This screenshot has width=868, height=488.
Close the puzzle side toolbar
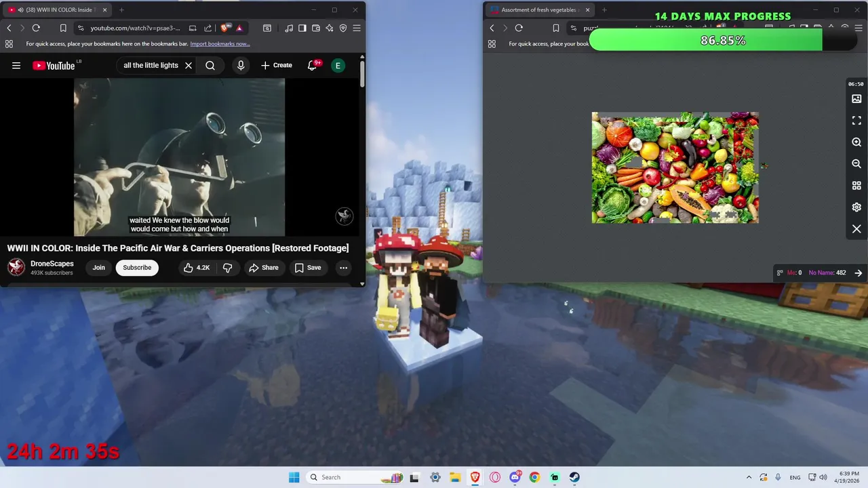pos(856,229)
